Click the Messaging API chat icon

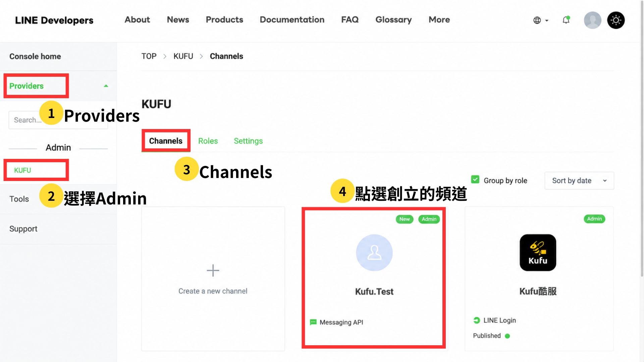click(x=313, y=322)
